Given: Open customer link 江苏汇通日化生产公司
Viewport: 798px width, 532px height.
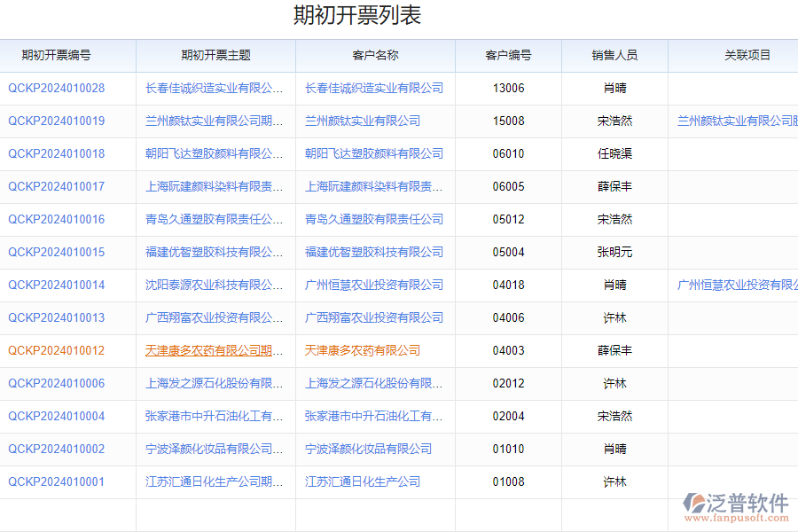Looking at the screenshot, I should (x=362, y=481).
